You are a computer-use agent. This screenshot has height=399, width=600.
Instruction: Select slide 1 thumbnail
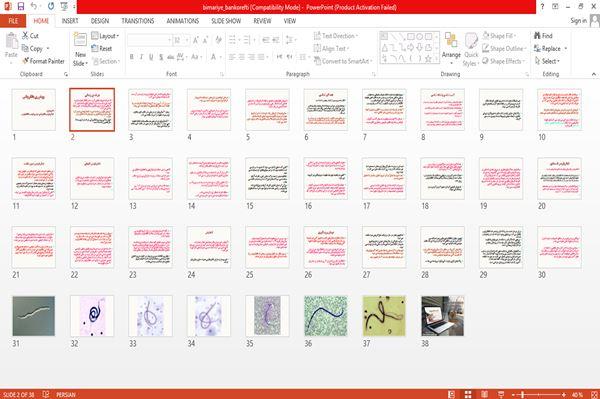34,110
